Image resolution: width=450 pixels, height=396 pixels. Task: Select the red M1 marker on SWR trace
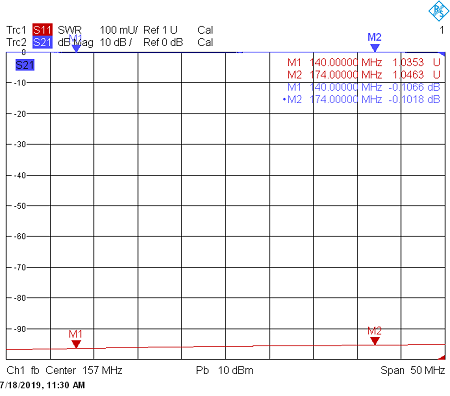pos(76,344)
